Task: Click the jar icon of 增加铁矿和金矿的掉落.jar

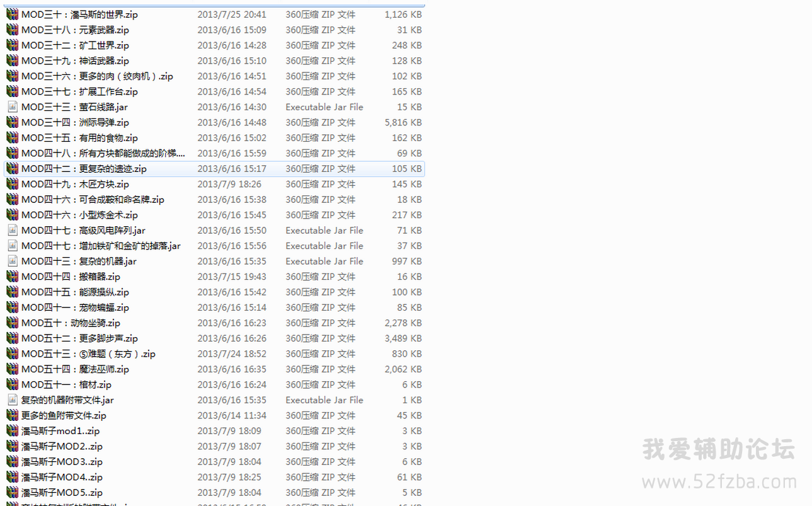Action: pos(12,246)
